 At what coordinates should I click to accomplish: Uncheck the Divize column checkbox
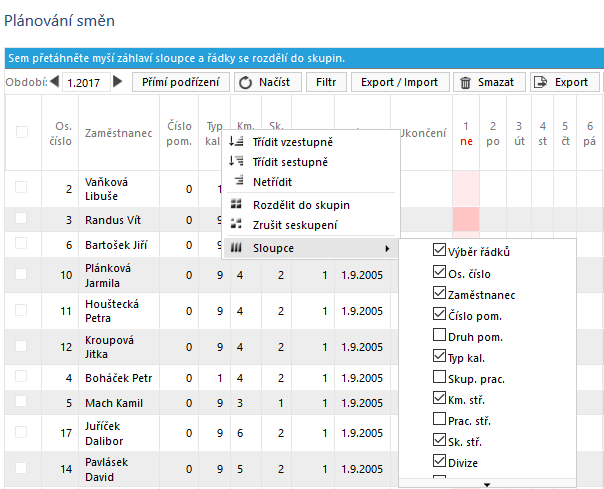pyautogui.click(x=439, y=460)
